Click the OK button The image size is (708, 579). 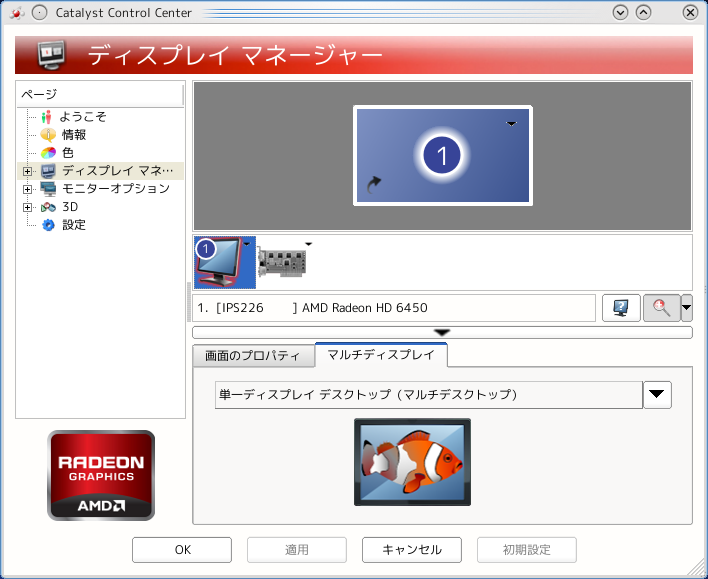pyautogui.click(x=182, y=550)
